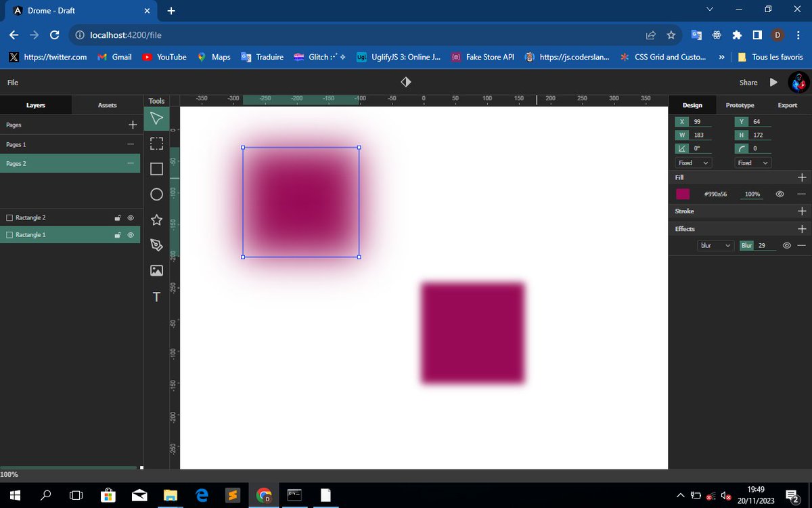
Task: Open the horizontal Fixed sizing dropdown
Action: point(692,163)
